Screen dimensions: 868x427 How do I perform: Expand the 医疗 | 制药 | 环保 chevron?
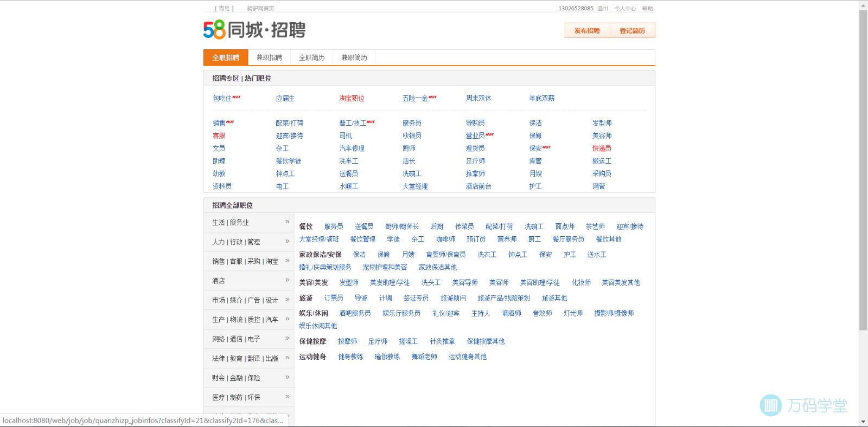(288, 397)
